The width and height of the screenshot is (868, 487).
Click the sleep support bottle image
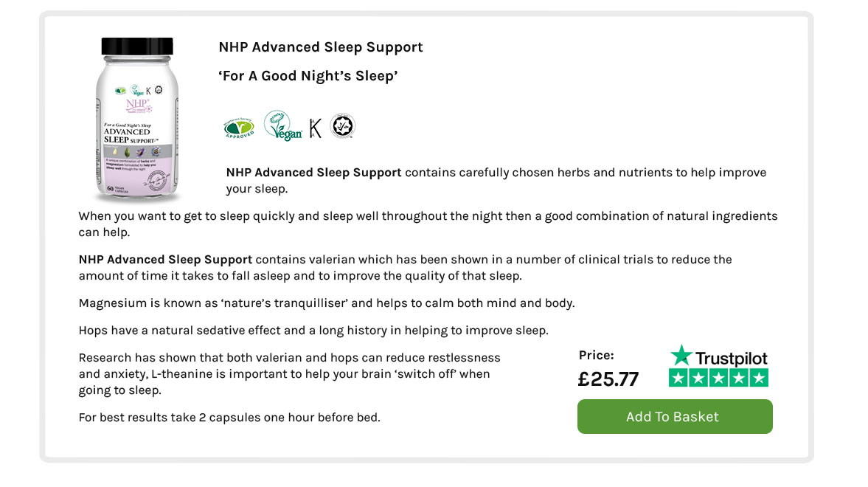(x=137, y=119)
